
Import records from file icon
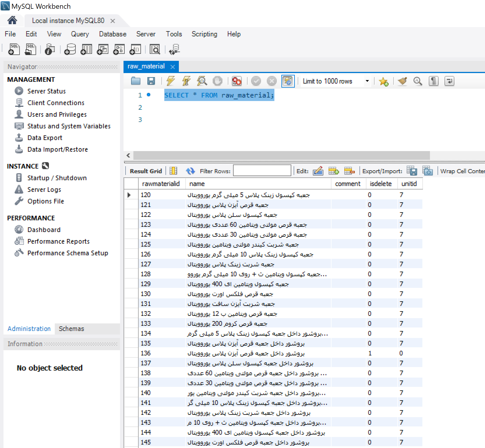tap(428, 171)
